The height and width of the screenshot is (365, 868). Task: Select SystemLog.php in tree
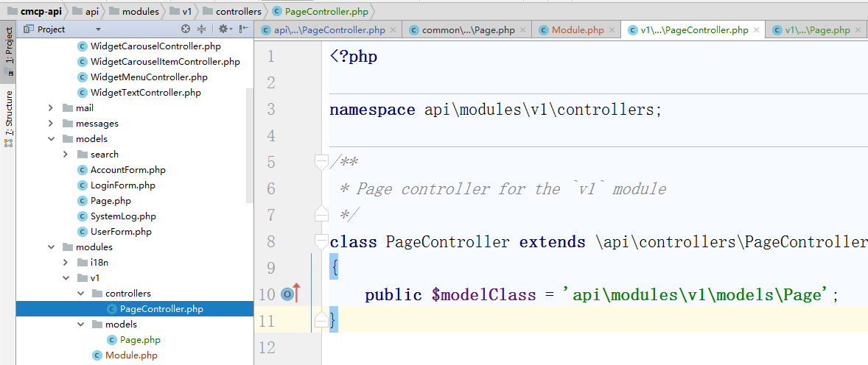pos(117,216)
